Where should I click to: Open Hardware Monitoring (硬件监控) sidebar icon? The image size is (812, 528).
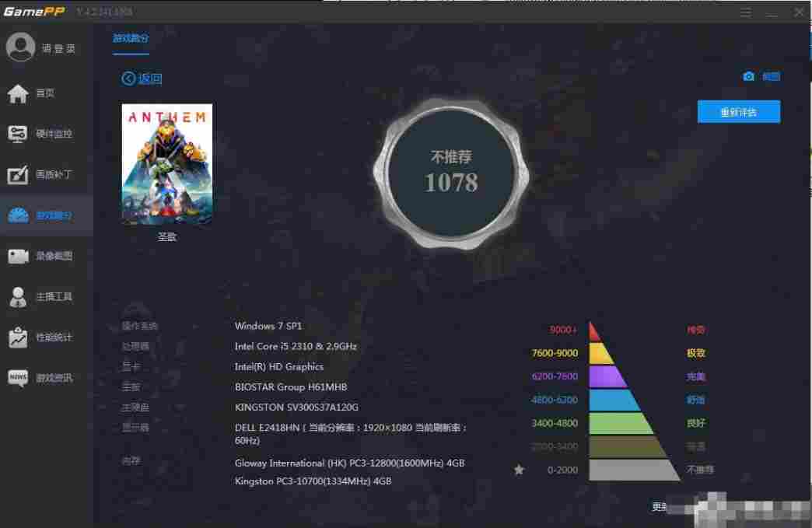click(18, 134)
